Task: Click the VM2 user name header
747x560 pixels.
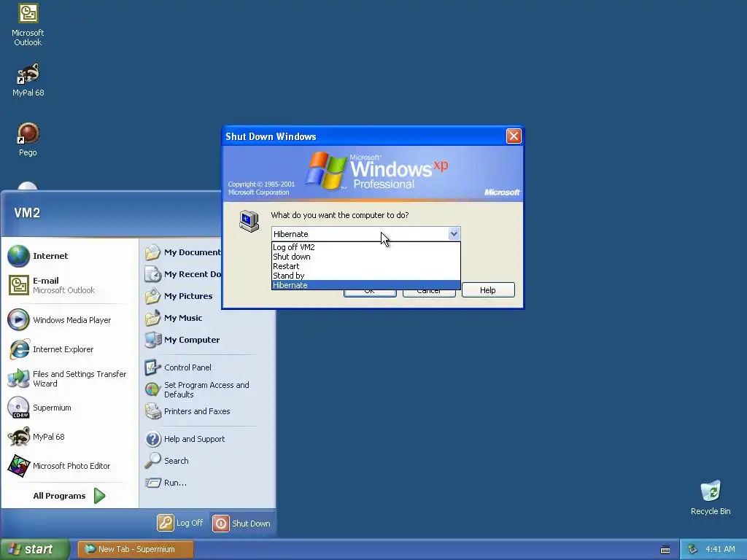Action: coord(27,213)
